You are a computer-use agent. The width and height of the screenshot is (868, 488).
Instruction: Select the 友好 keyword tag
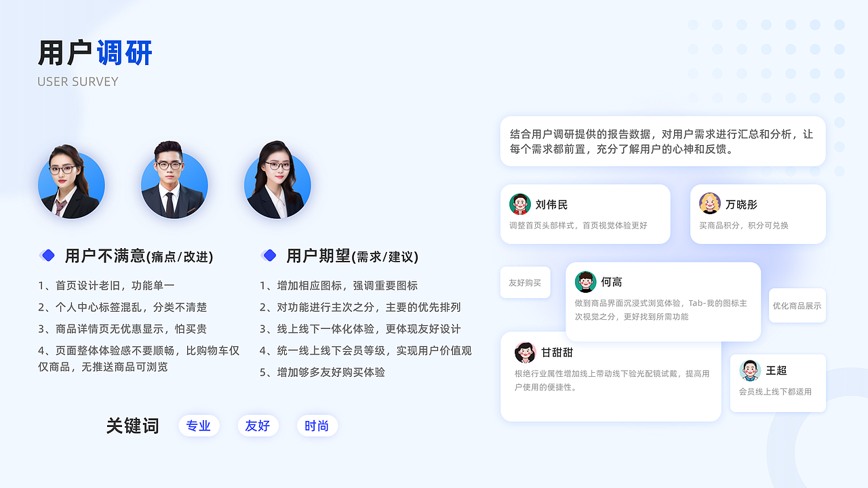(258, 426)
